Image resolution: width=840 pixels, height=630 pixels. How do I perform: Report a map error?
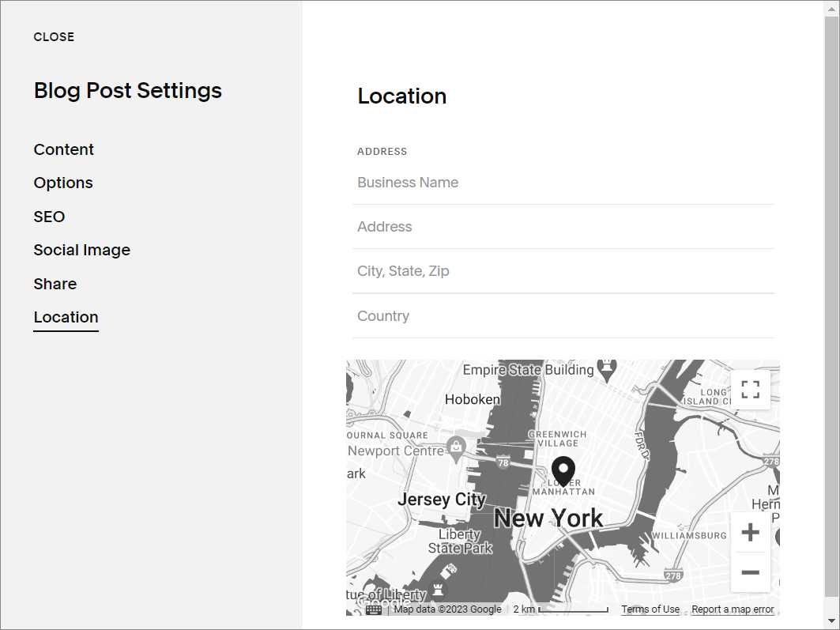click(733, 609)
